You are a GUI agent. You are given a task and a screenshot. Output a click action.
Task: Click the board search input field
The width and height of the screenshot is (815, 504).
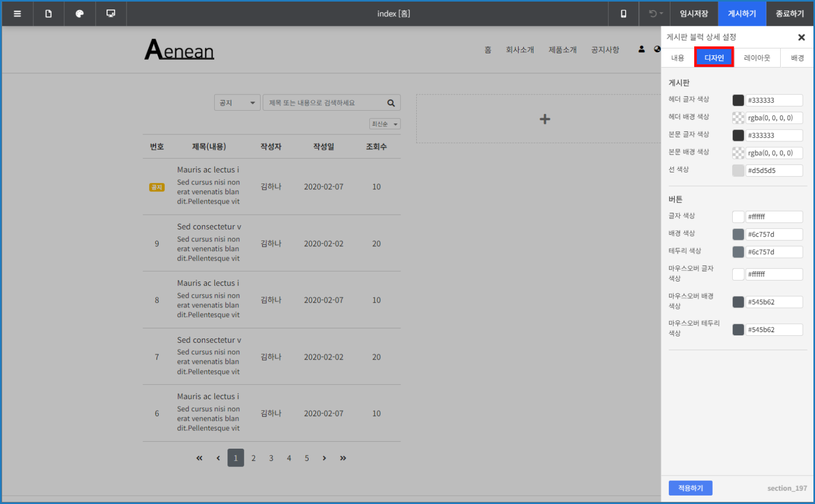(x=324, y=103)
